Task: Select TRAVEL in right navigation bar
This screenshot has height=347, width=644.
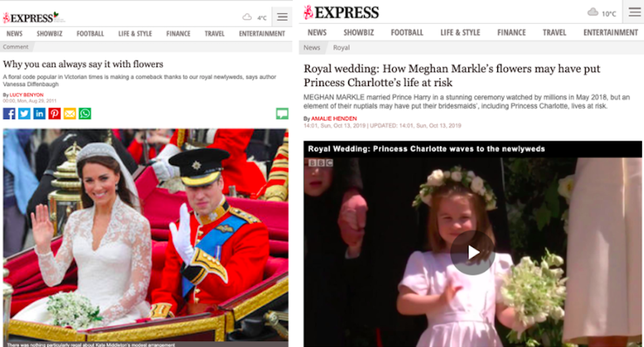Action: pos(555,32)
